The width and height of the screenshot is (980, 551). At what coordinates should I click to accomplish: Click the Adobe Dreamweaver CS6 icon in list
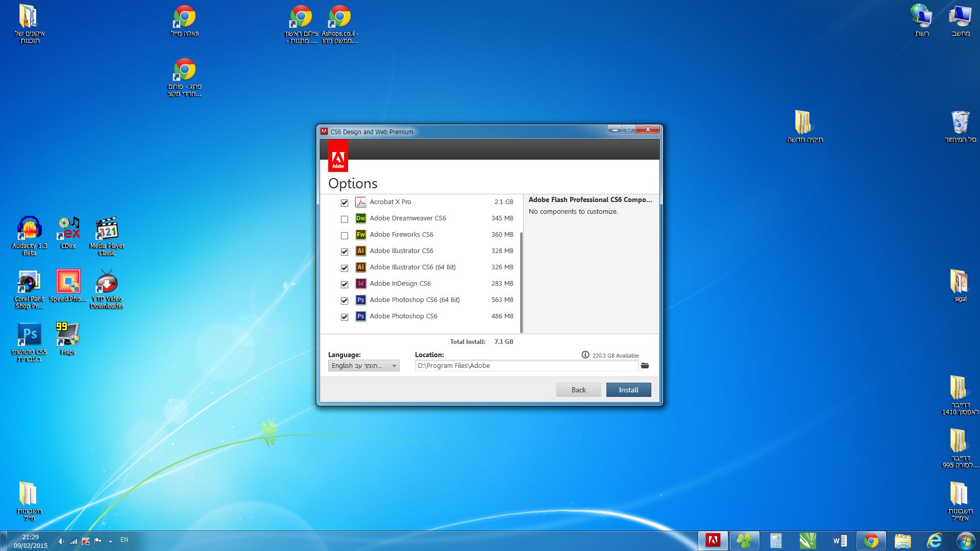click(x=360, y=218)
